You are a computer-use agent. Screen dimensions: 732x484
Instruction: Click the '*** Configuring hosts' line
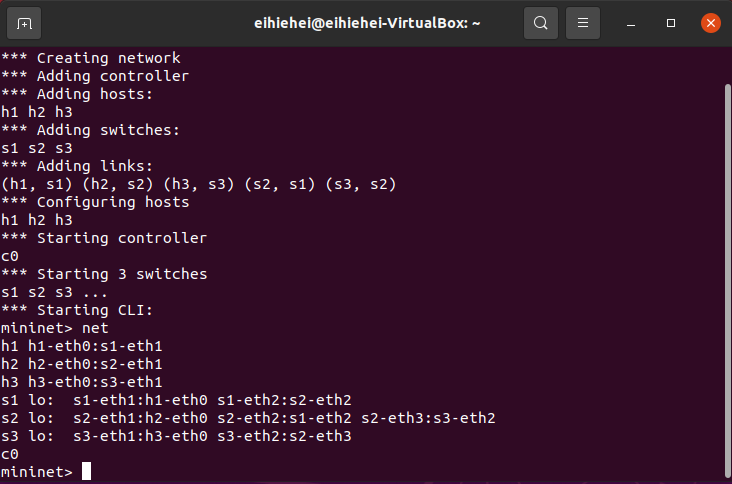coord(95,201)
